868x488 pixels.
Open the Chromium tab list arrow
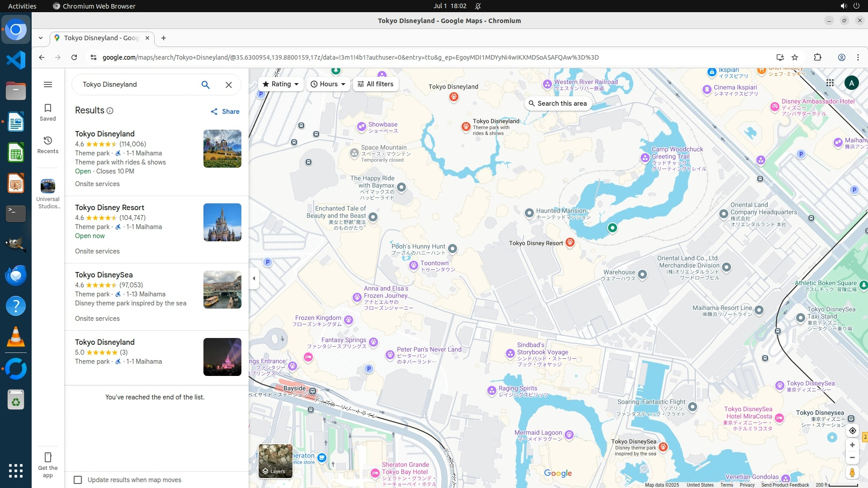(x=41, y=38)
